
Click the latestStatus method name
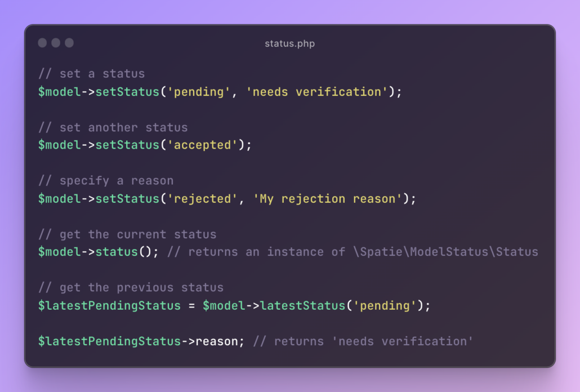(x=302, y=306)
